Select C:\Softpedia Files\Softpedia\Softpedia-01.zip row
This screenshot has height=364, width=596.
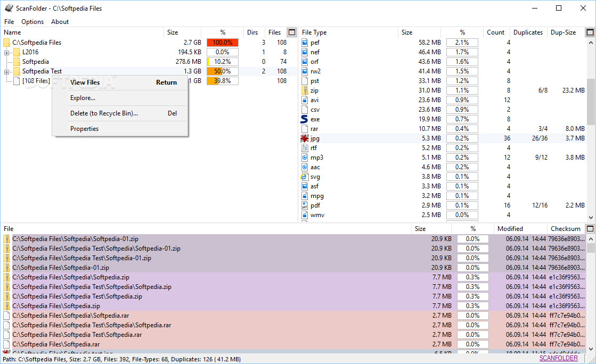point(293,239)
